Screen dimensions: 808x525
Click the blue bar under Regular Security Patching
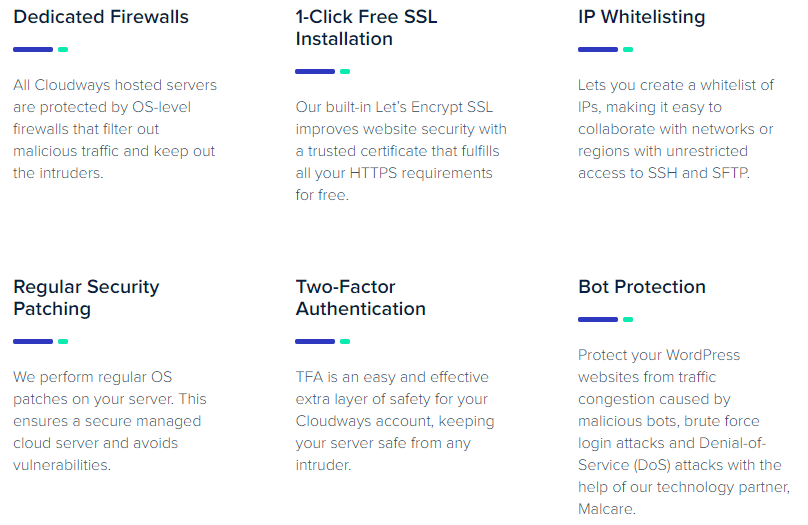point(32,341)
